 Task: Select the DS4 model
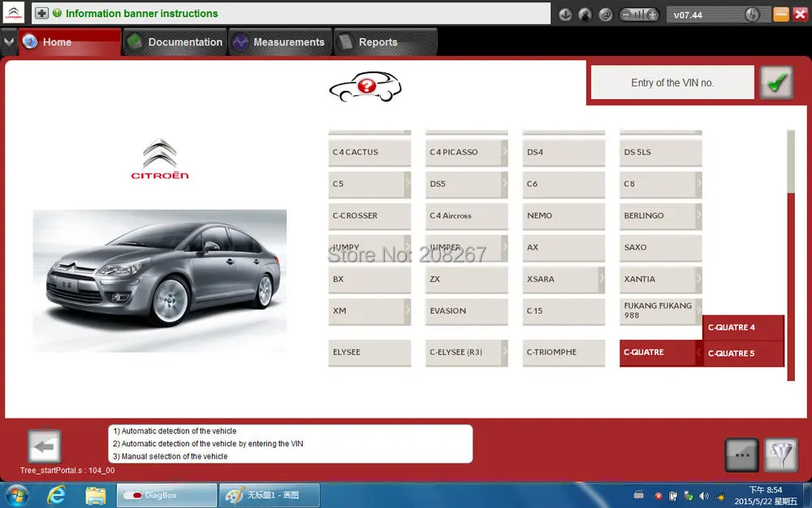564,153
